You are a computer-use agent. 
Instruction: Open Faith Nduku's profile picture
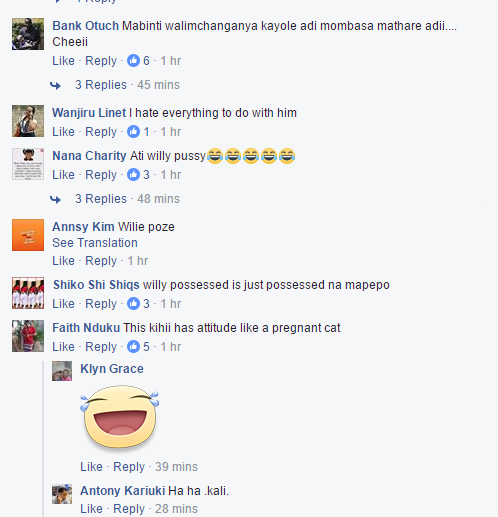click(x=28, y=336)
